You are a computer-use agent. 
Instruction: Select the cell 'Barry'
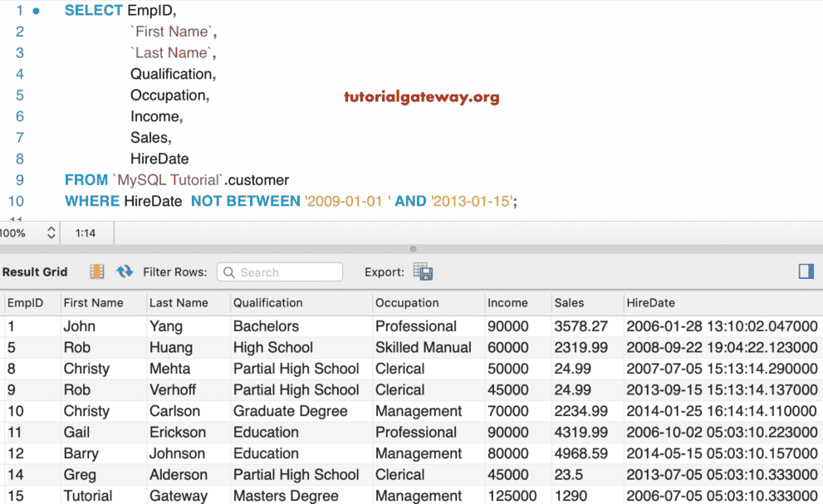pyautogui.click(x=81, y=453)
